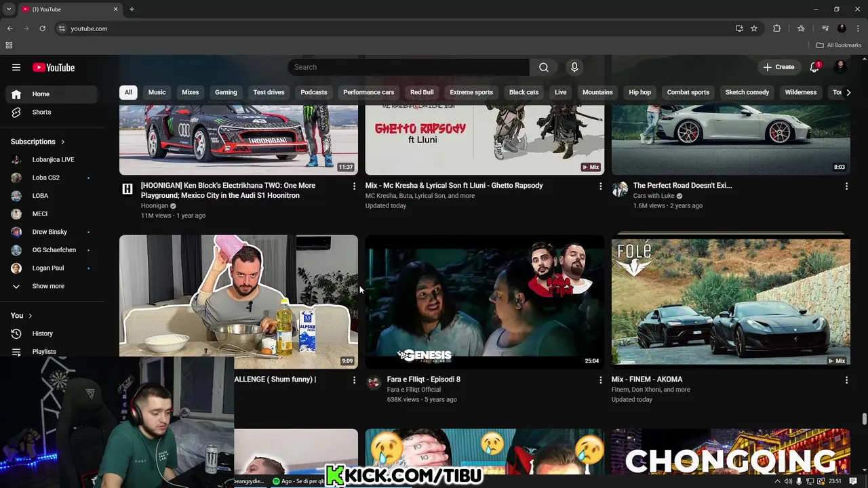Screen dimensions: 868x488
Task: Open Loba CS2 channel subscription
Action: (52, 178)
